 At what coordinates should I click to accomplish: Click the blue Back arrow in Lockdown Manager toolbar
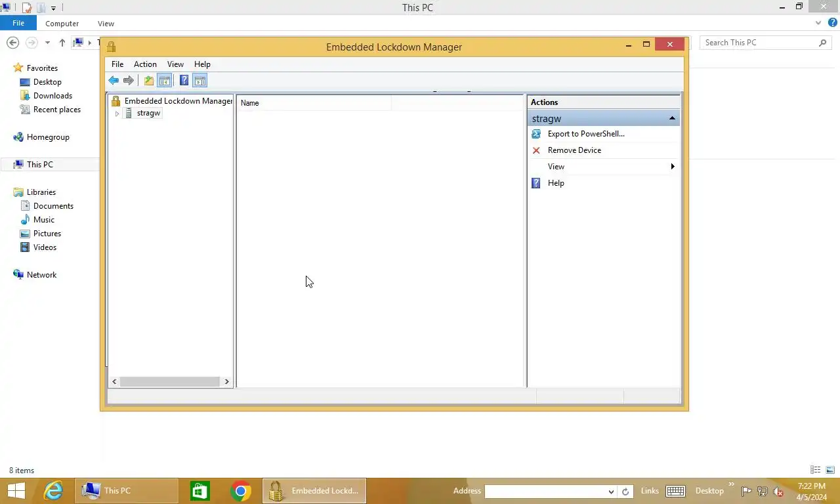click(x=114, y=81)
